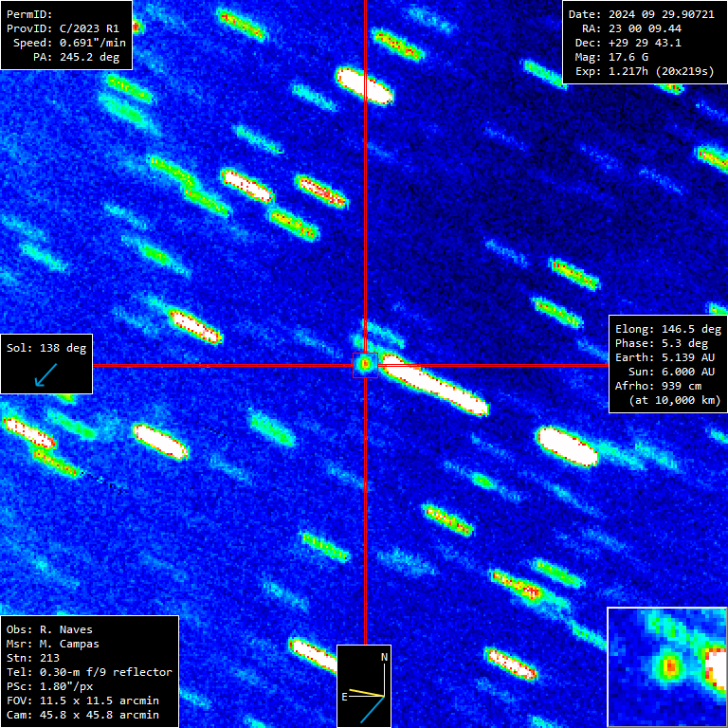Click the 'ProvID: C/2023 R1' text
Screen dimensions: 728x728
click(63, 28)
